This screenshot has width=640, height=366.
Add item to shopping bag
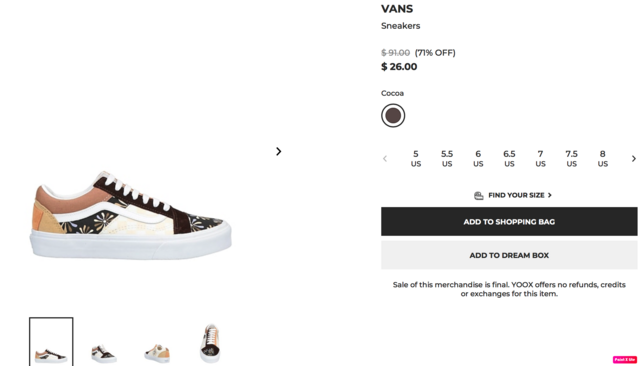click(509, 222)
